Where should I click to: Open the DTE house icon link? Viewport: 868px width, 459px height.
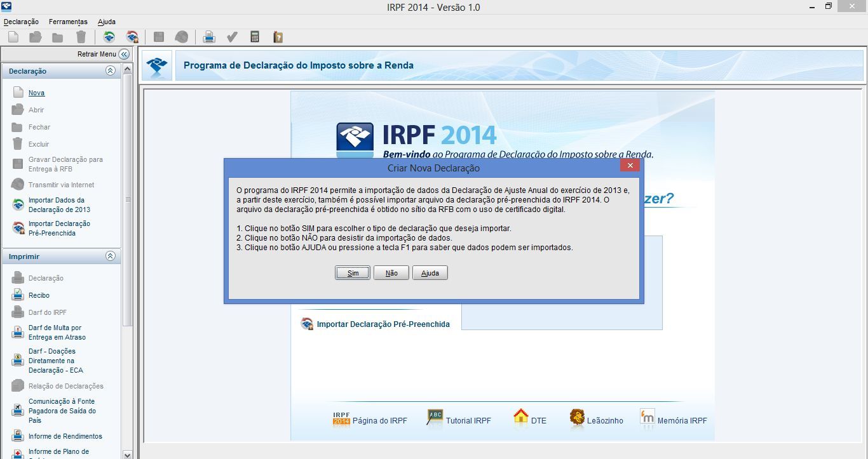click(520, 417)
